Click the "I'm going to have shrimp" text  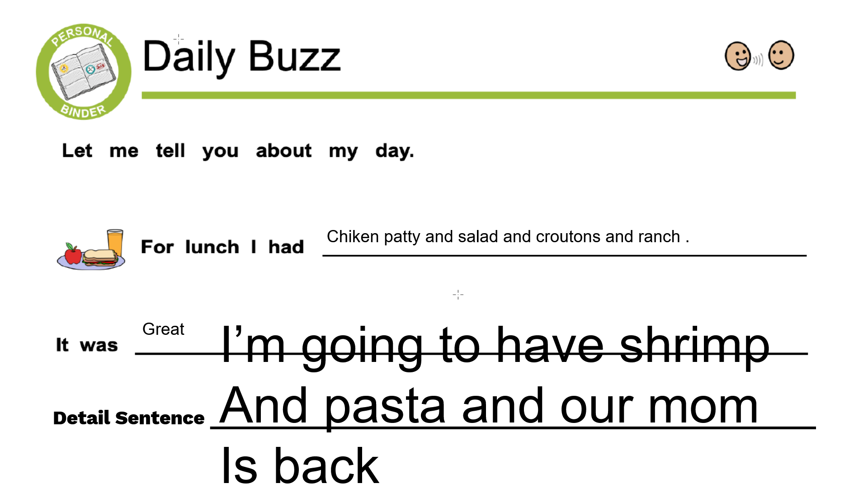tap(495, 346)
